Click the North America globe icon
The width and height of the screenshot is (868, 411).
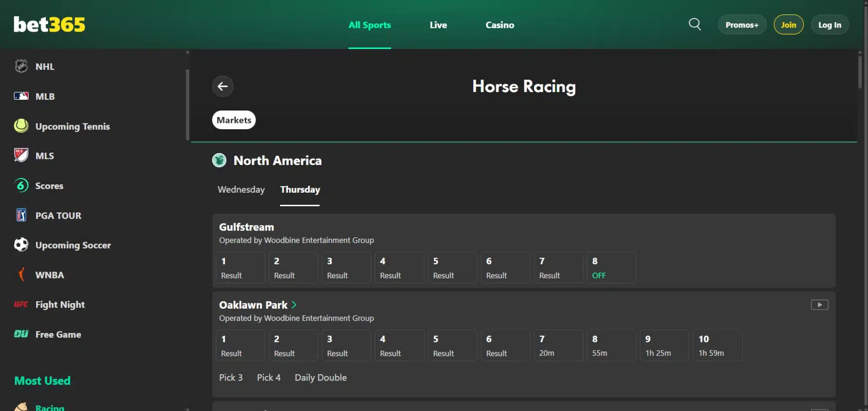pyautogui.click(x=219, y=160)
